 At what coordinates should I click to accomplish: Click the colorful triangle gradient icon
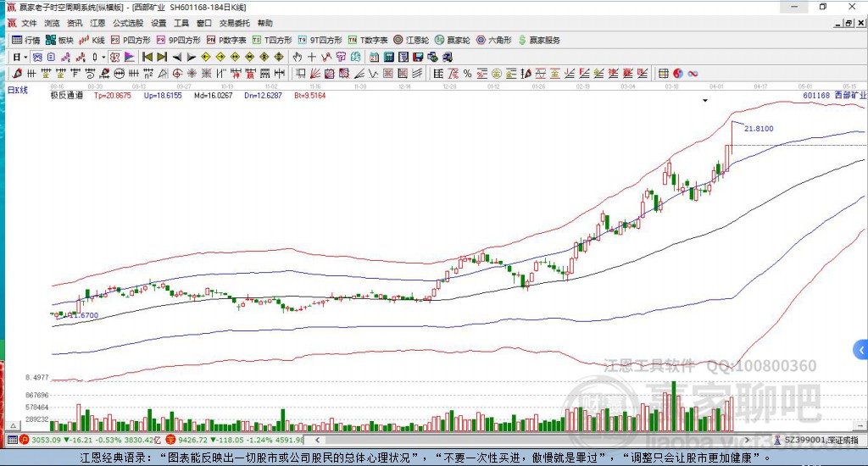tap(130, 57)
